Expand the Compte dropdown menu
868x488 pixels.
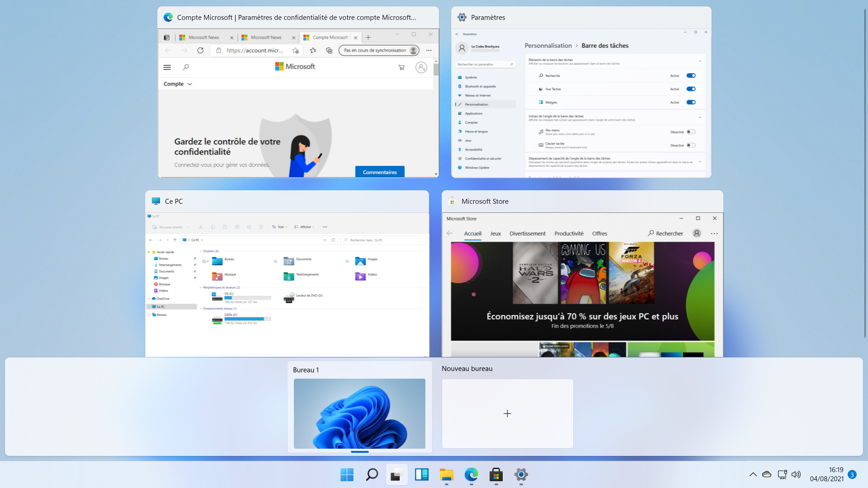click(x=178, y=84)
